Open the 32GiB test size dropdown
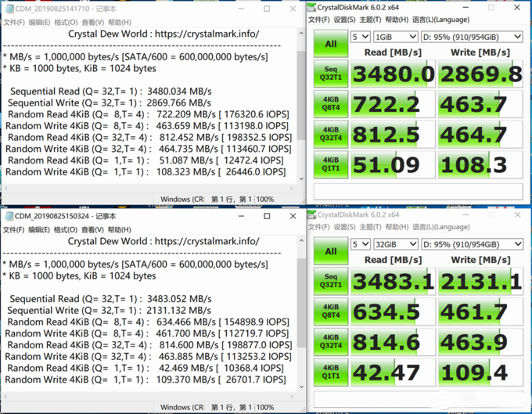Viewport: 532px width, 414px height. click(395, 243)
